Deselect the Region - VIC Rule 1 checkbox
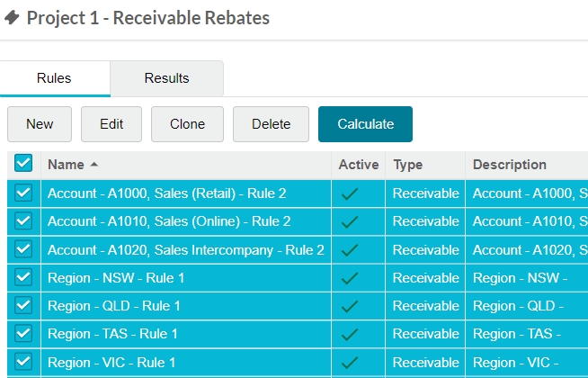588x378 pixels. pos(23,362)
